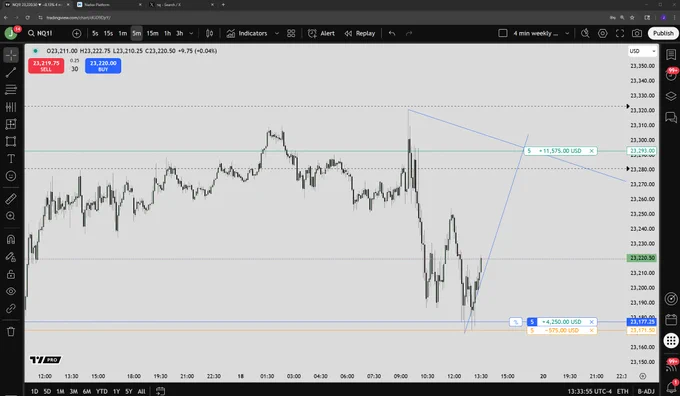Open the Indicators dialog
This screenshot has width=680, height=396.
coord(247,33)
